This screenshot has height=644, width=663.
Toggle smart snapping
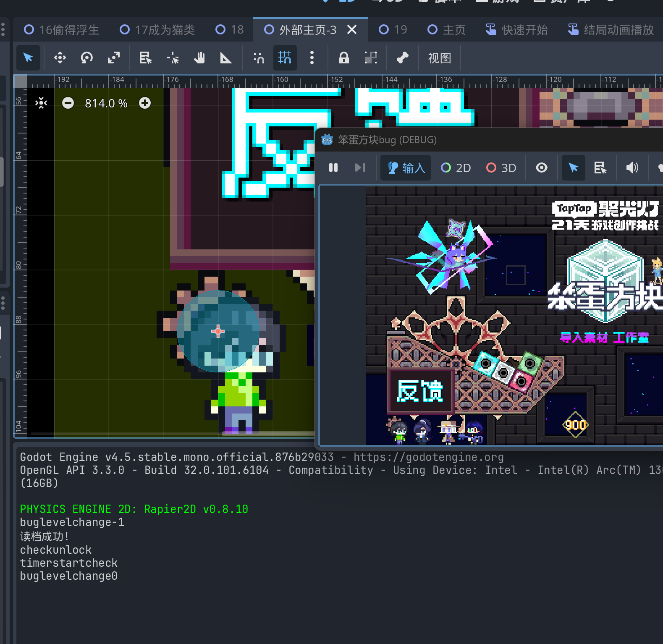259,58
